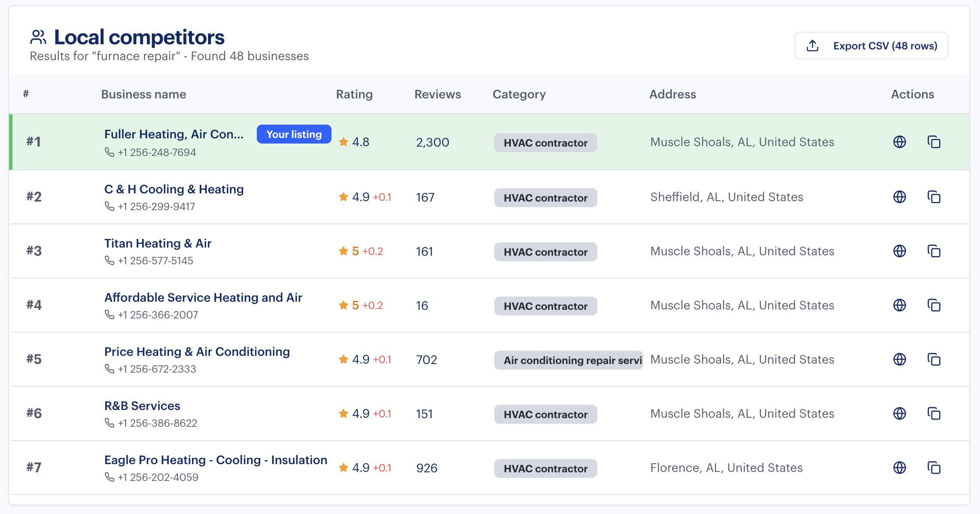
Task: Open Price Heating & Air Conditioning link
Action: point(197,352)
